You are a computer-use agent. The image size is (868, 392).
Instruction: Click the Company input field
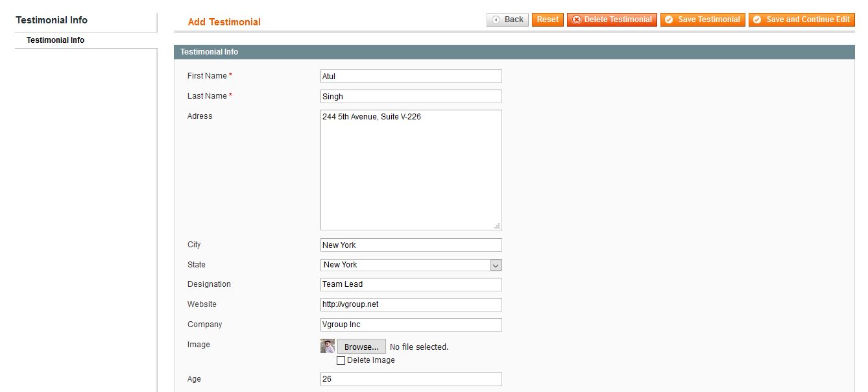[x=411, y=325]
